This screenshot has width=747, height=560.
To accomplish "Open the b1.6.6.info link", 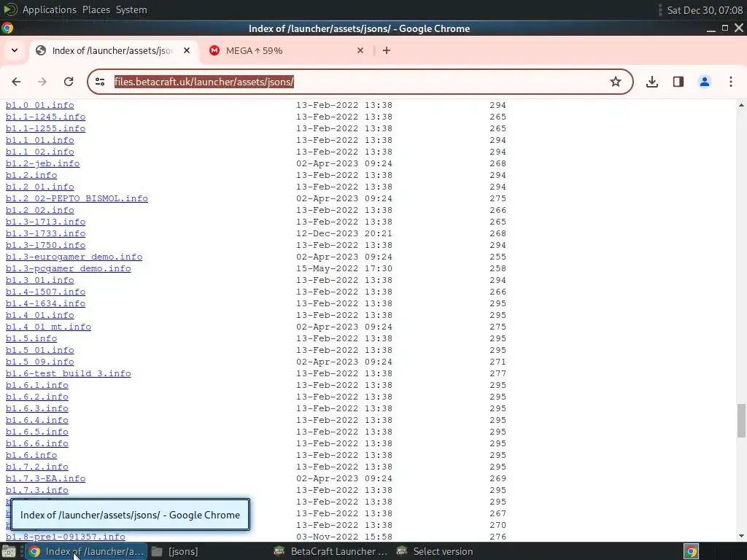I will (x=37, y=443).
